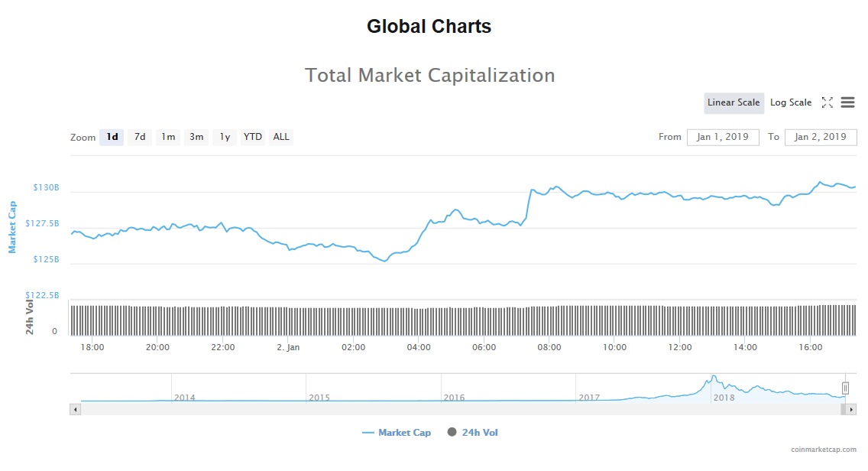
Task: Set zoom to 3m
Action: [x=196, y=138]
